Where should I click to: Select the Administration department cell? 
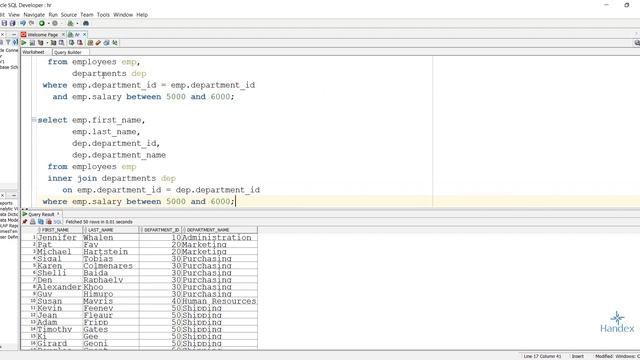coord(219,238)
